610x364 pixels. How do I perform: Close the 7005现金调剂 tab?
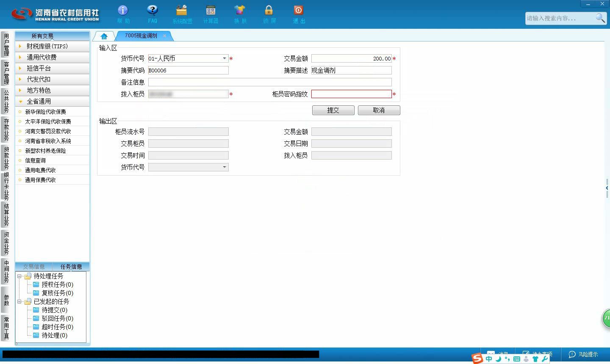coord(165,36)
